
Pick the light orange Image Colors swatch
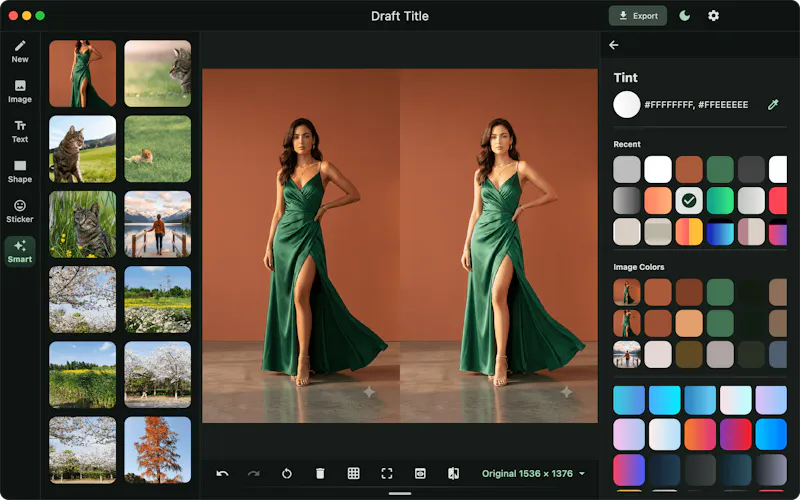pos(689,323)
